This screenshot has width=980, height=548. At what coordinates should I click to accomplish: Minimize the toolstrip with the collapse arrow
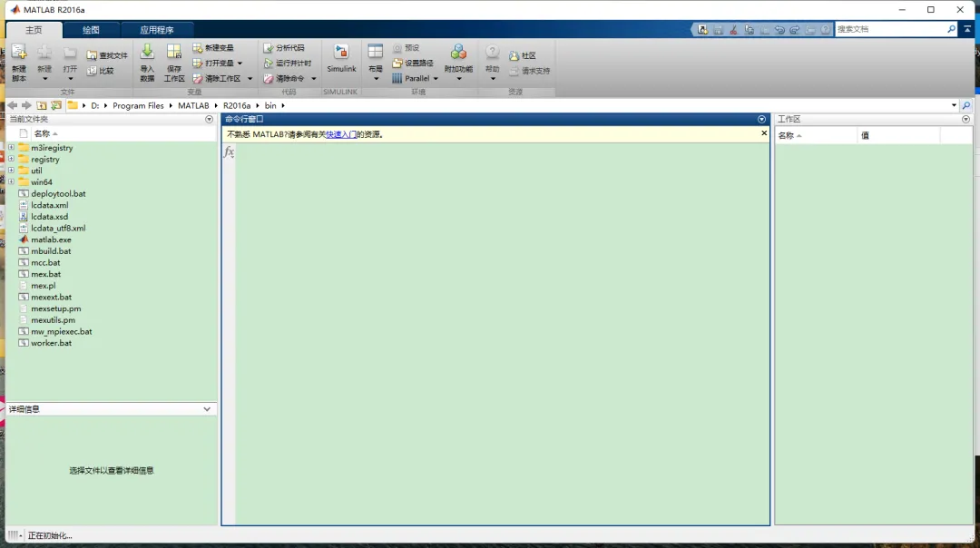coord(967,29)
